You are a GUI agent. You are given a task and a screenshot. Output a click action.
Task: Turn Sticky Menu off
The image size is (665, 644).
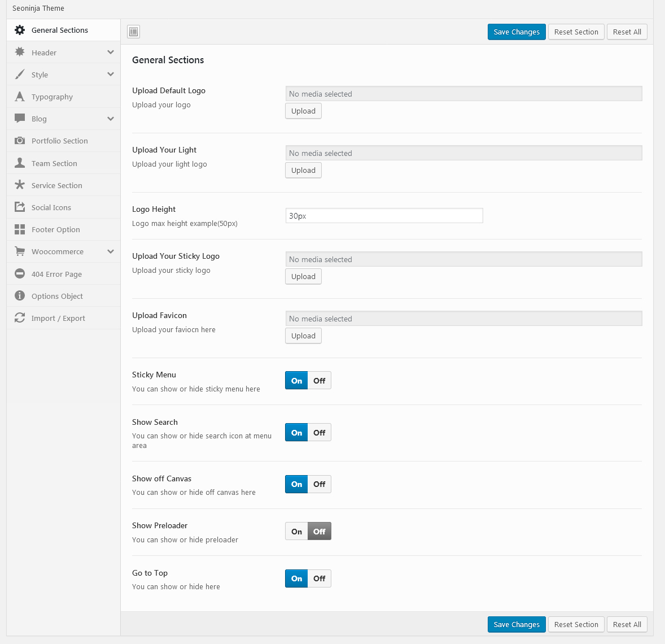[320, 381]
